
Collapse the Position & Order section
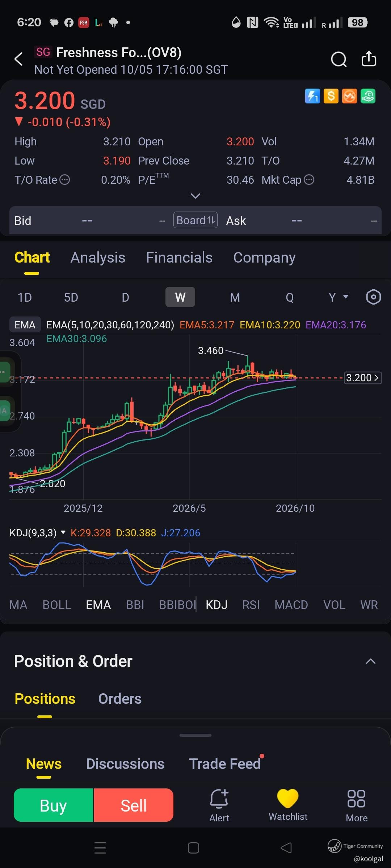(370, 661)
